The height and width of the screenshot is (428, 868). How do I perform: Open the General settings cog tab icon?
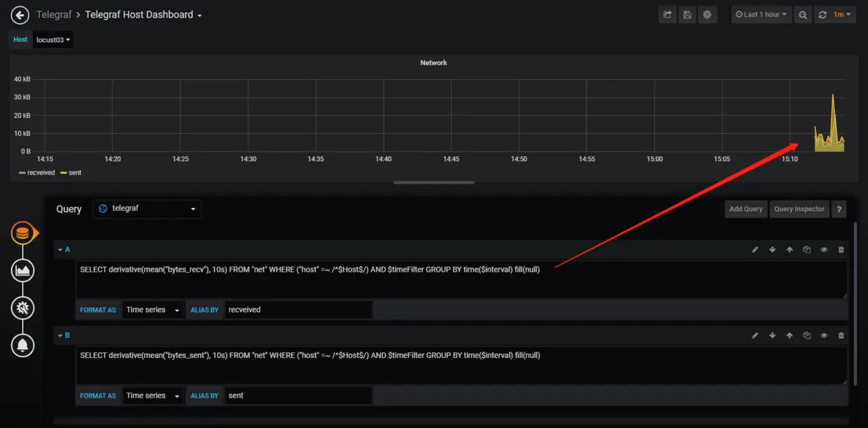point(23,308)
